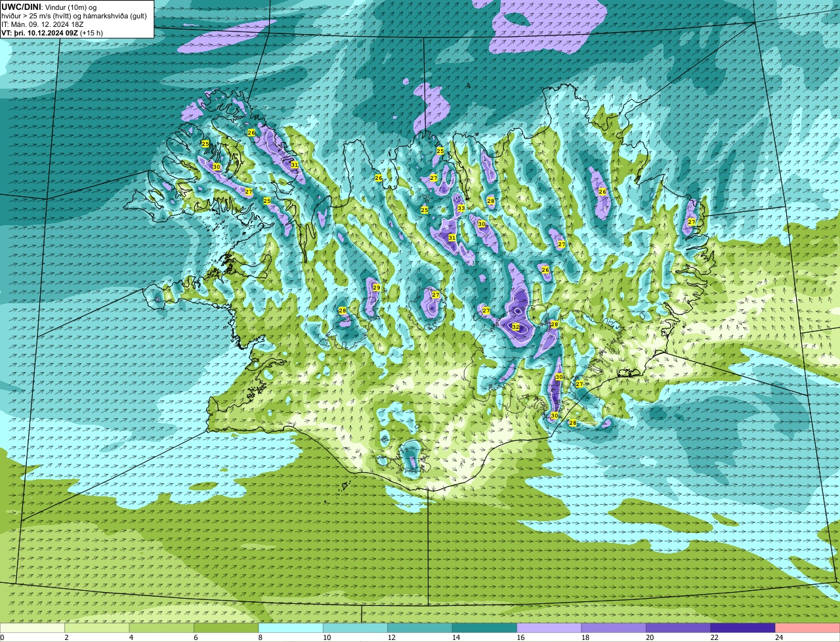Select the 2–4 m/s light yellow-green legend color
Image resolution: width=840 pixels, height=642 pixels.
click(x=98, y=628)
